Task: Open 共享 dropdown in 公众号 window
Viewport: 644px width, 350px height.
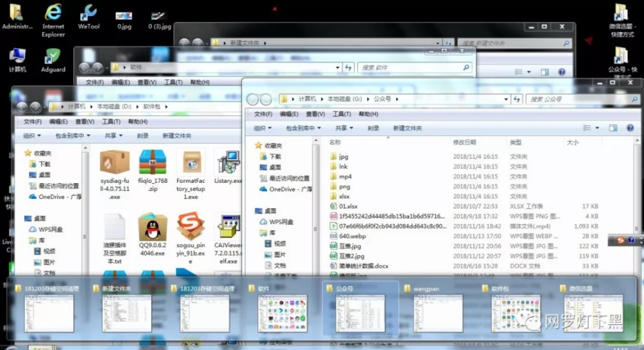Action: 344,128
